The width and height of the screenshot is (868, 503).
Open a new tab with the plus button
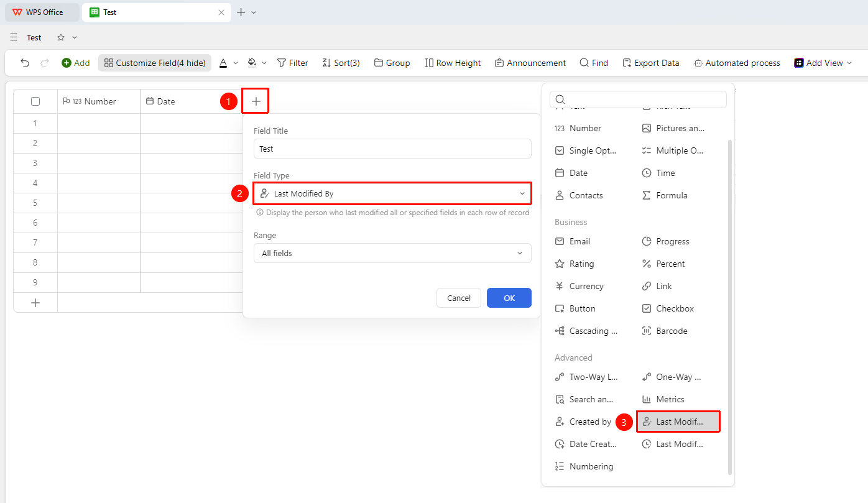(x=241, y=12)
